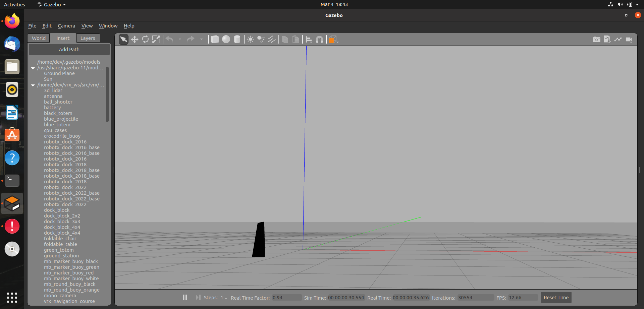The image size is (644, 309).
Task: Open the Steps count dropdown
Action: click(x=225, y=298)
